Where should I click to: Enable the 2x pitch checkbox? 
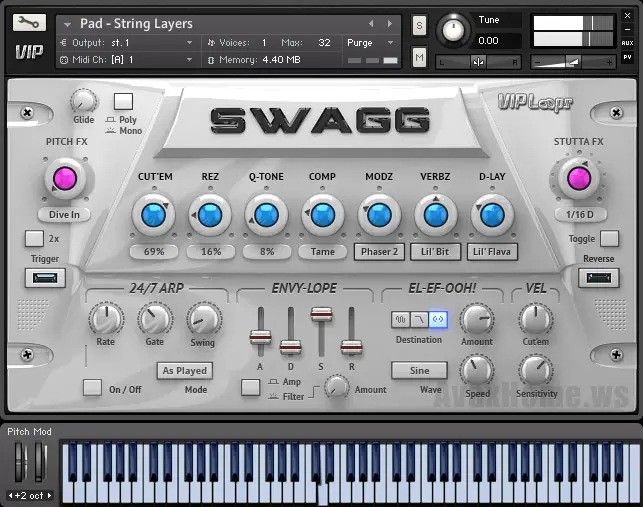(x=34, y=238)
